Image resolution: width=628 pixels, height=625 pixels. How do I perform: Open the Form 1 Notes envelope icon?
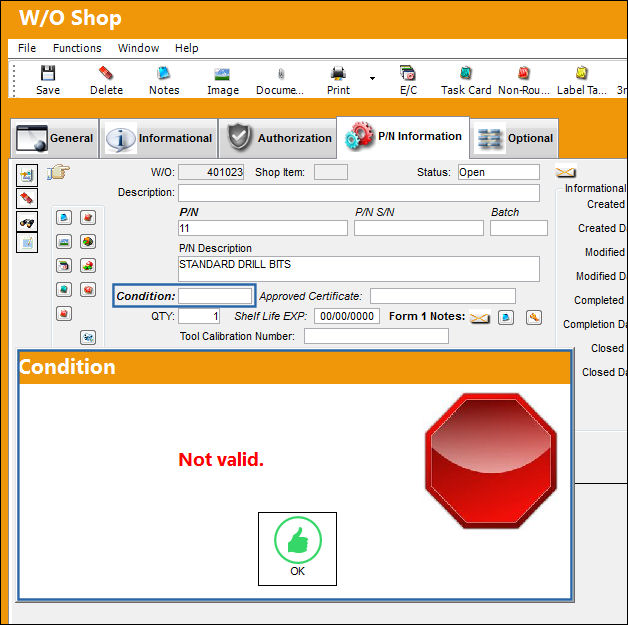point(479,318)
